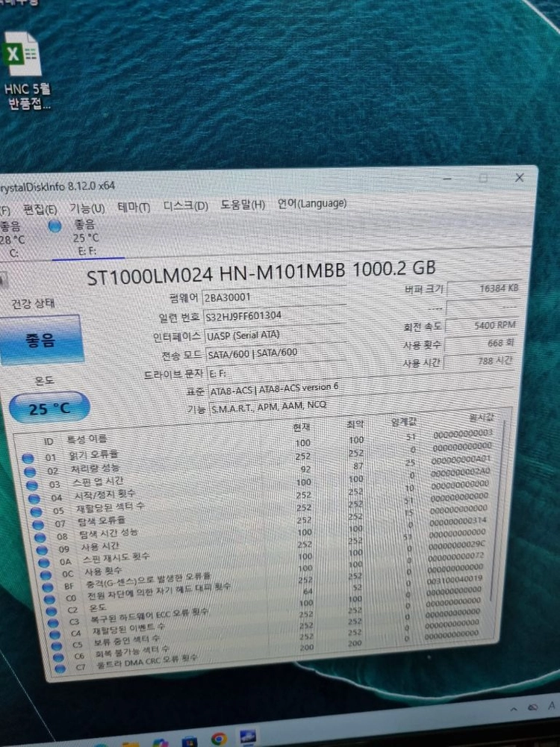This screenshot has width=560, height=747.
Task: Click the status circle for 05 재할당된 섹터 수
Action: pyautogui.click(x=36, y=512)
